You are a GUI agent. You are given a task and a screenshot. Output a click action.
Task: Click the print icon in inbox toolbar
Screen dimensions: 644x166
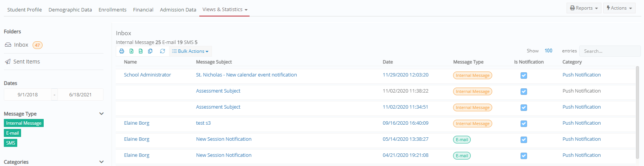(122, 51)
